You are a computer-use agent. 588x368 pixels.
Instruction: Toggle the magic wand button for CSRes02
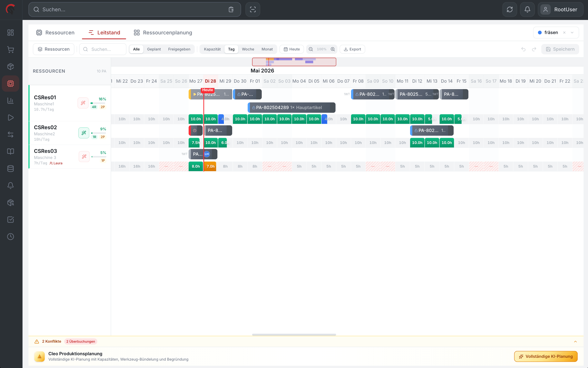84,133
